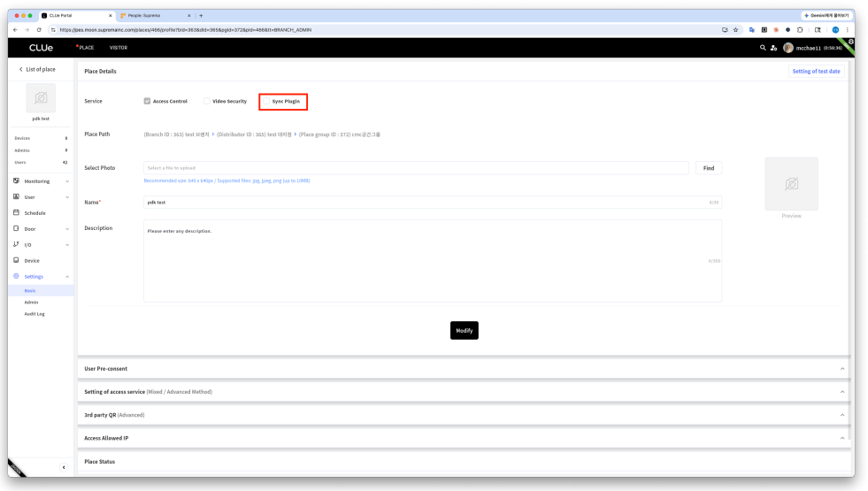
Task: Click the Door sidebar icon
Action: coord(16,228)
